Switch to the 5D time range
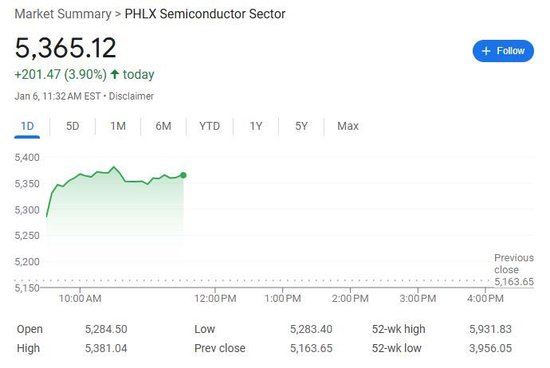Viewport: 550px width, 368px height. 73,126
